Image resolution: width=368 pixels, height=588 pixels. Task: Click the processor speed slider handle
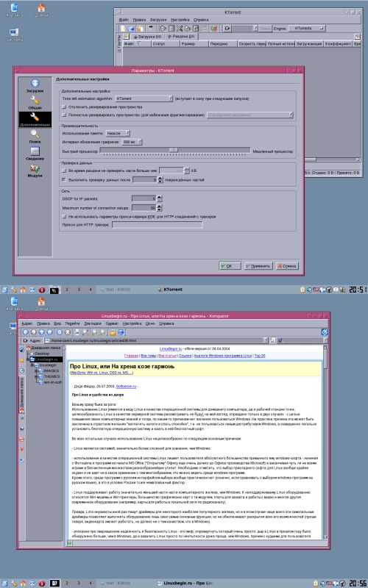pos(173,150)
